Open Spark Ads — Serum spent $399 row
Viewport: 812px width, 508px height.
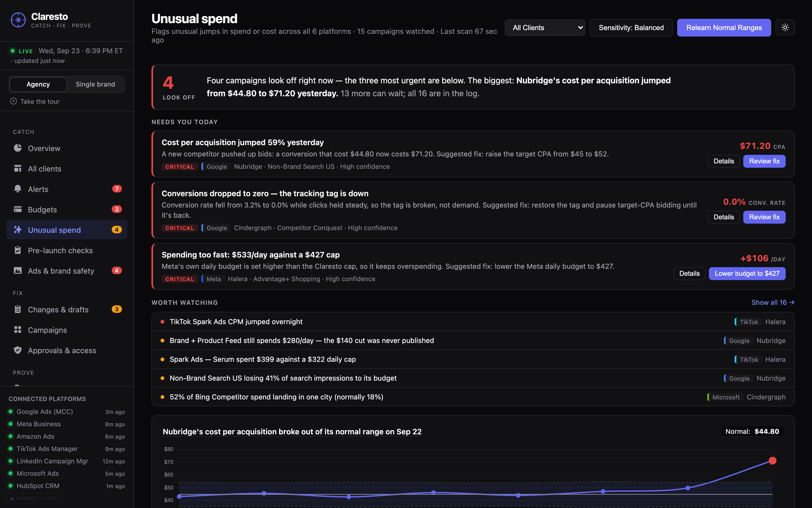(x=473, y=359)
